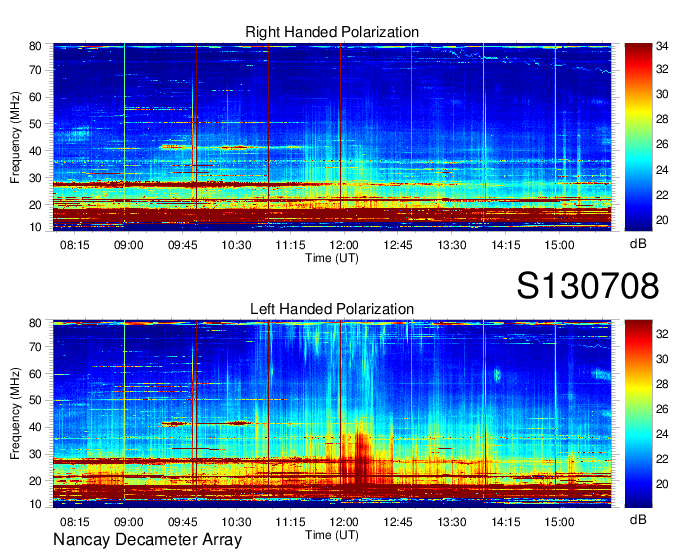Click the 10 frequency tick on bottom plot
This screenshot has width=680, height=552.
point(35,504)
